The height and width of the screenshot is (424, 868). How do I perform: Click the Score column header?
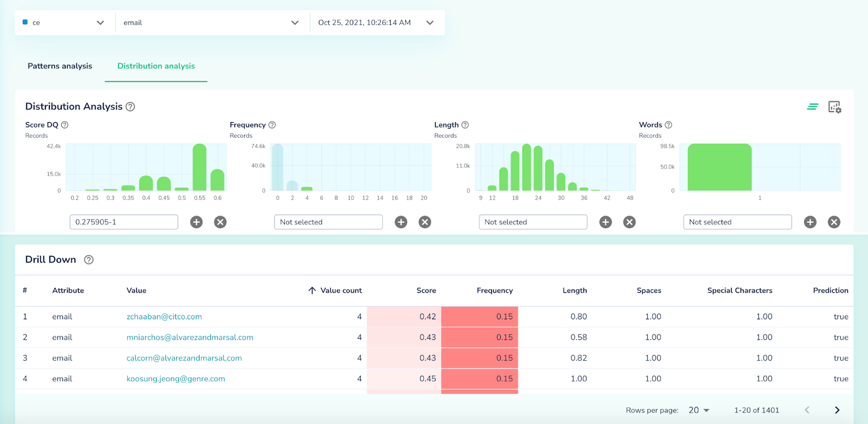click(426, 291)
